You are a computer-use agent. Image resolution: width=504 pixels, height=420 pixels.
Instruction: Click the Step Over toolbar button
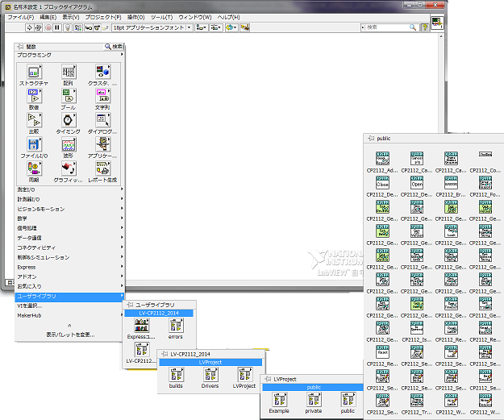pyautogui.click(x=97, y=27)
